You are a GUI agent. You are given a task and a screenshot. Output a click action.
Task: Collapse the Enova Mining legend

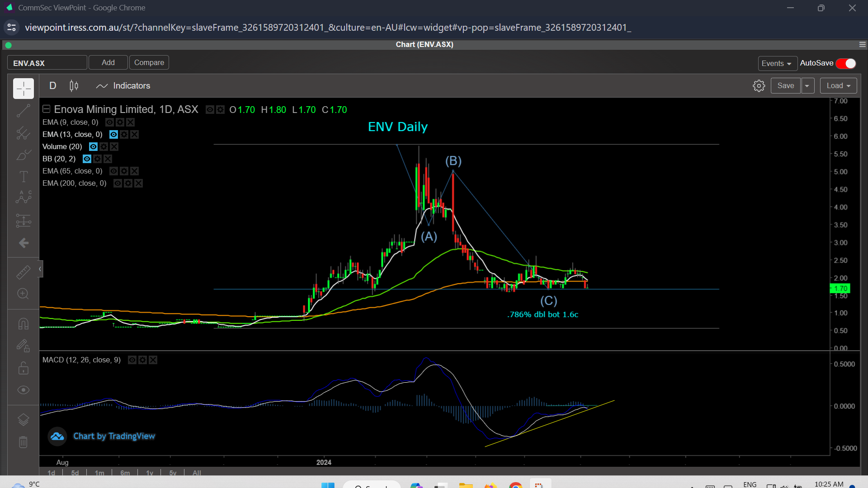pos(46,109)
